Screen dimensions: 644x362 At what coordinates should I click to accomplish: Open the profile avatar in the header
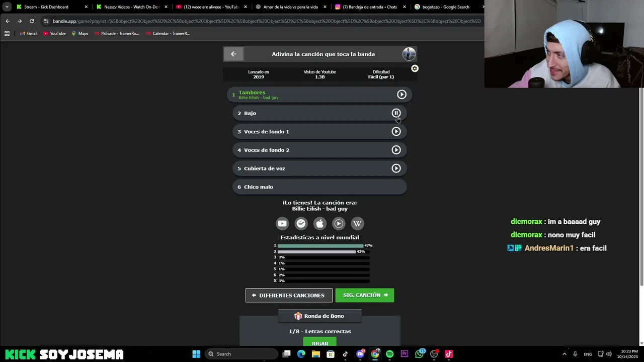point(409,54)
